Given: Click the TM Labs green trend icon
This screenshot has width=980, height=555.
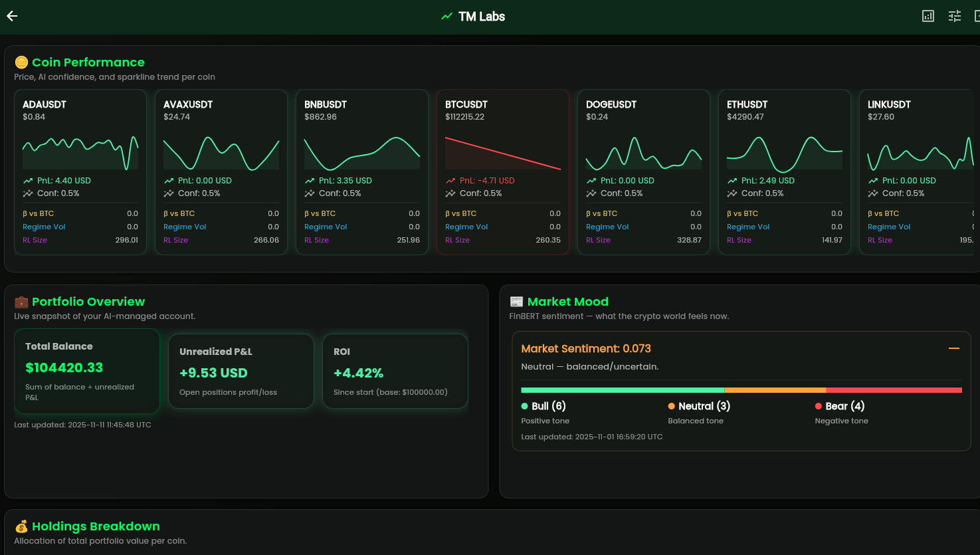Looking at the screenshot, I should point(446,15).
